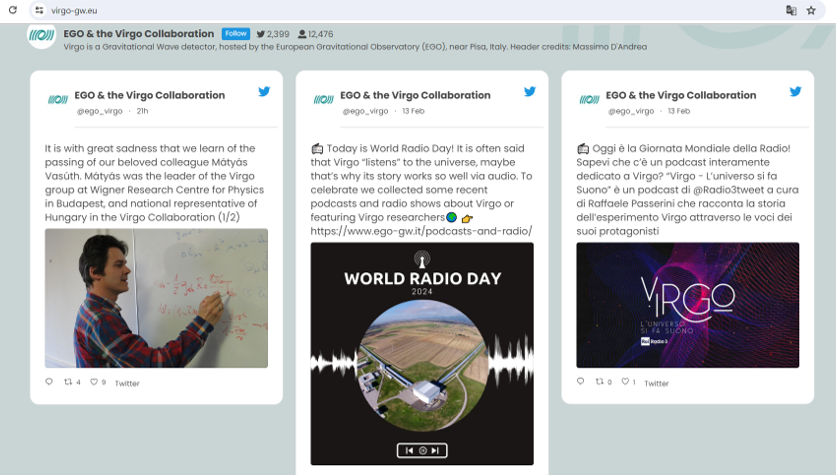The height and width of the screenshot is (475, 836).
Task: Click previous-track control in World Radio Day image
Action: (409, 450)
